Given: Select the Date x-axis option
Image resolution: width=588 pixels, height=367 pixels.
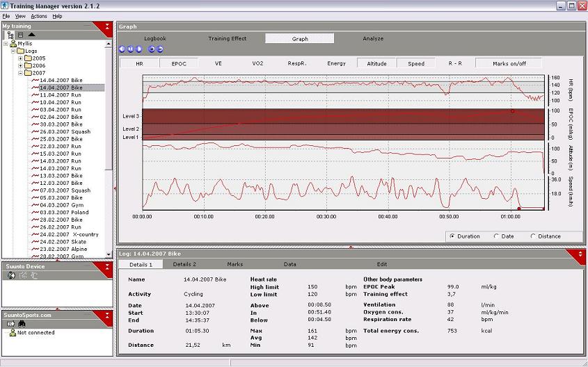Looking at the screenshot, I should click(x=496, y=236).
